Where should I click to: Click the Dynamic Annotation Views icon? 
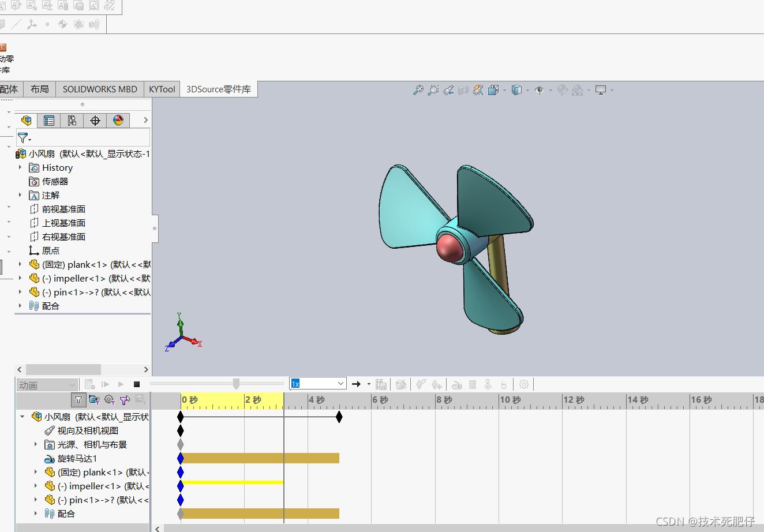pyautogui.click(x=478, y=90)
